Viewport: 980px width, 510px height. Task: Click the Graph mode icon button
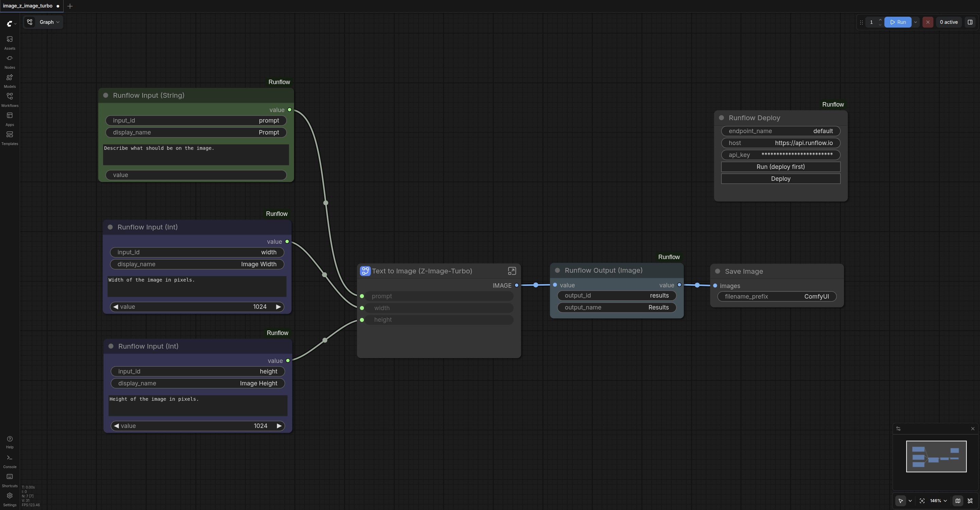point(30,22)
